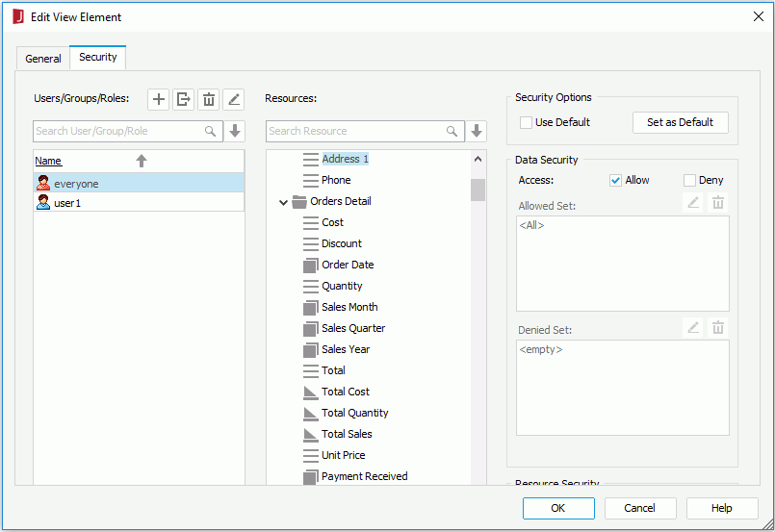Click the down arrow next to the user search
The image size is (775, 532).
235,131
